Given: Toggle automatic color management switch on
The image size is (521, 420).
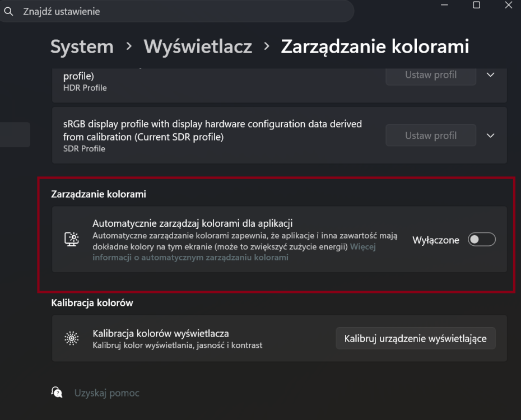Looking at the screenshot, I should 481,239.
